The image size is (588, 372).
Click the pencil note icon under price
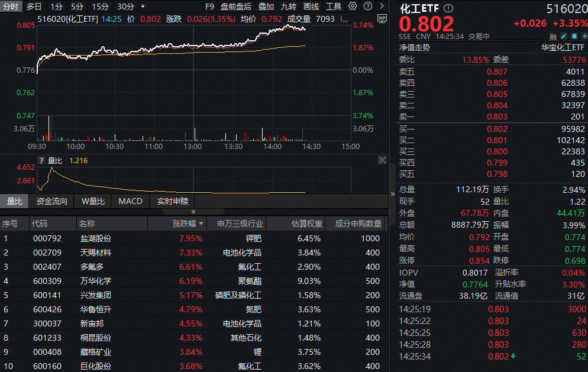pyautogui.click(x=563, y=36)
